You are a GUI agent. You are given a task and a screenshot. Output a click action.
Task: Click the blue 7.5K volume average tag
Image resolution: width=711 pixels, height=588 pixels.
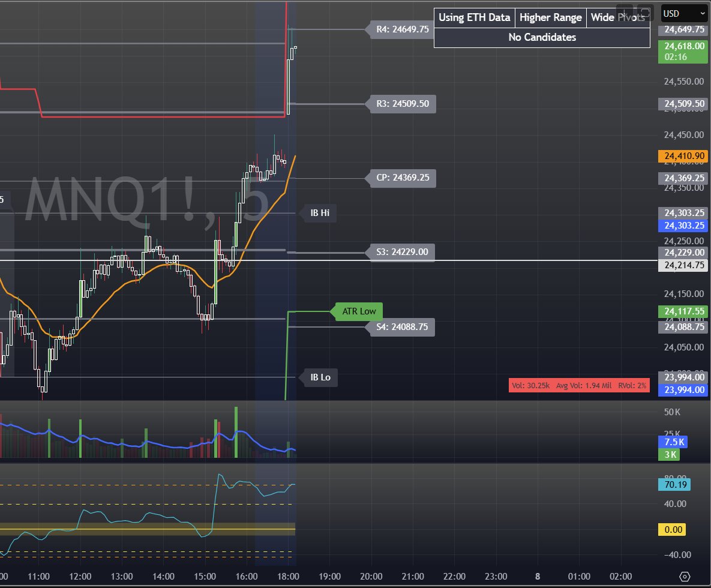[673, 442]
